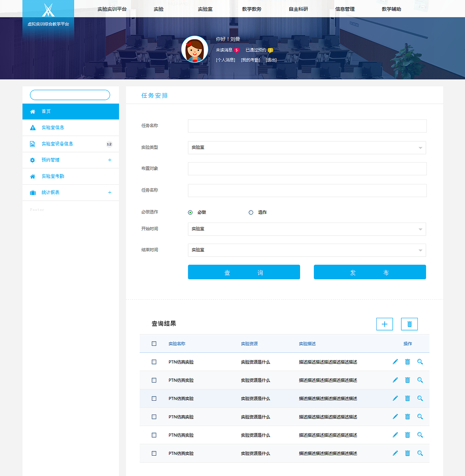465x476 pixels.
Task: Click the 查询 button
Action: click(244, 272)
